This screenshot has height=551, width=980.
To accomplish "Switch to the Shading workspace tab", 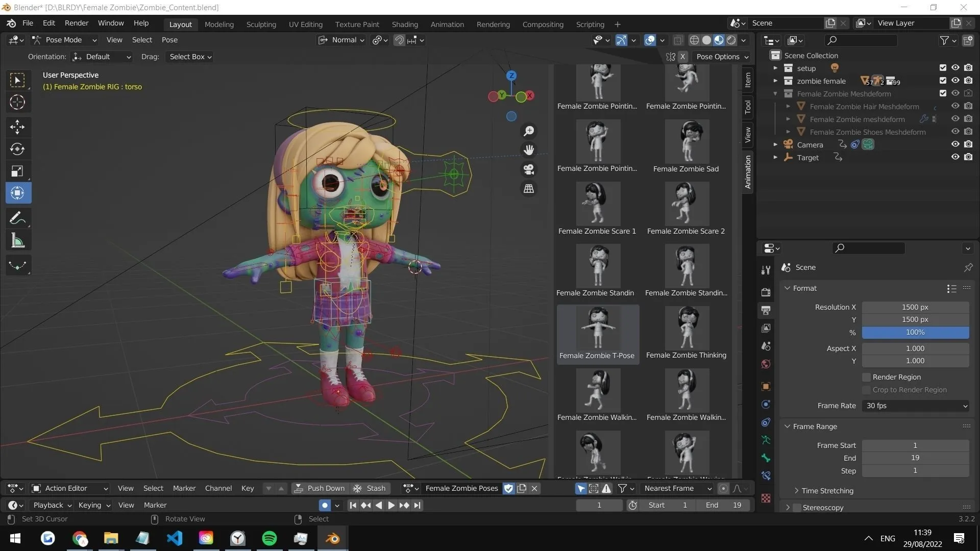I will point(405,24).
